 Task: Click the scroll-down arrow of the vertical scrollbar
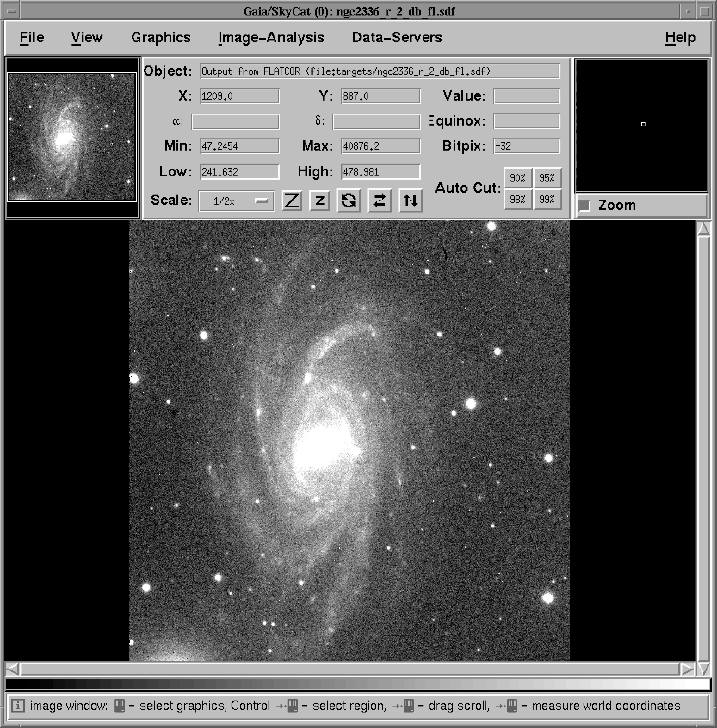(703, 669)
